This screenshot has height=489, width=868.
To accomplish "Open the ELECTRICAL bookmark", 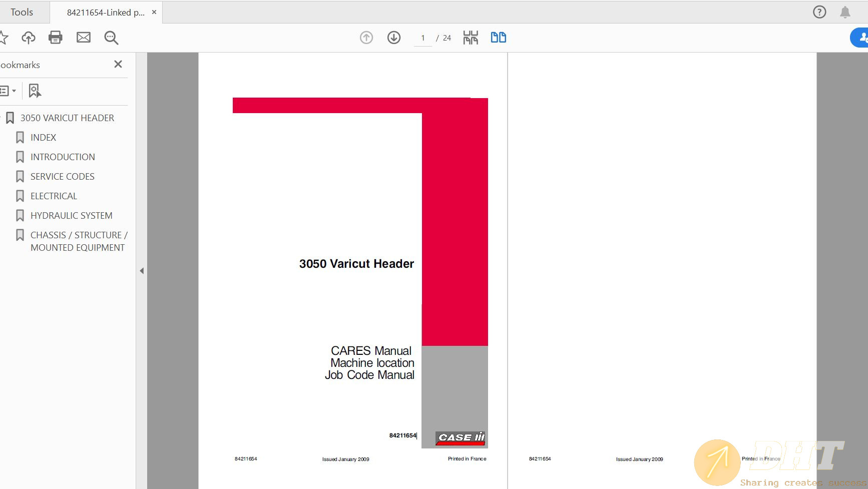I will tap(54, 196).
